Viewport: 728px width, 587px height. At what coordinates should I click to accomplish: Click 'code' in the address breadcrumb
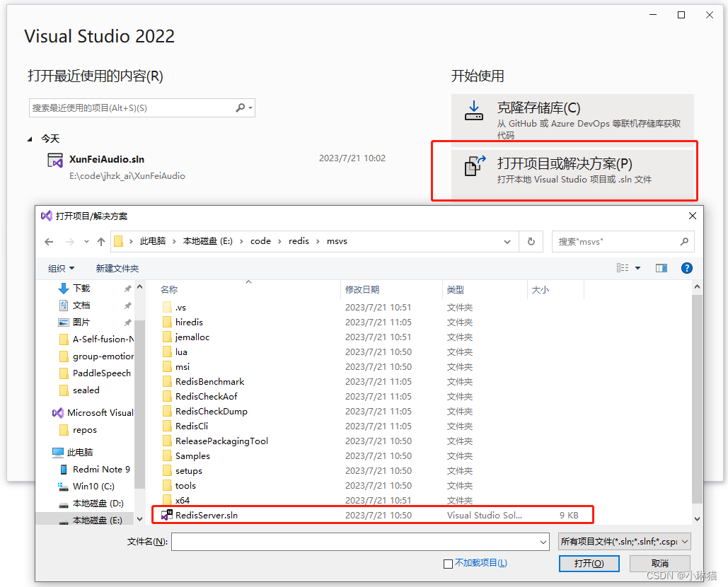pyautogui.click(x=260, y=241)
